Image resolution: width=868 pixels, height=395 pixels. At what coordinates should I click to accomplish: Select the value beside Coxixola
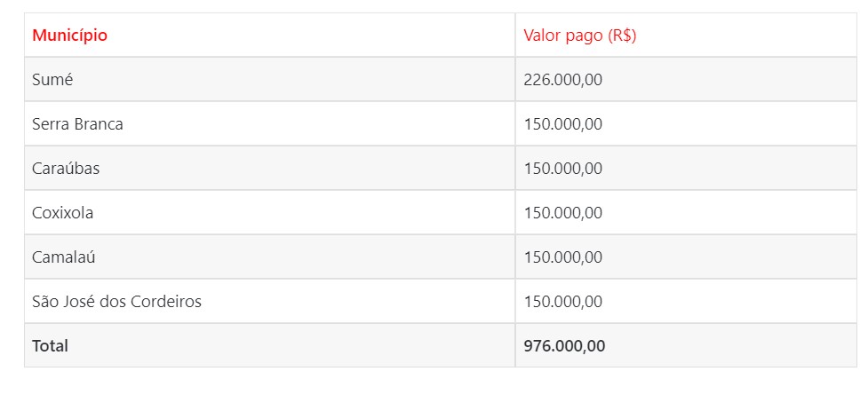click(x=686, y=212)
